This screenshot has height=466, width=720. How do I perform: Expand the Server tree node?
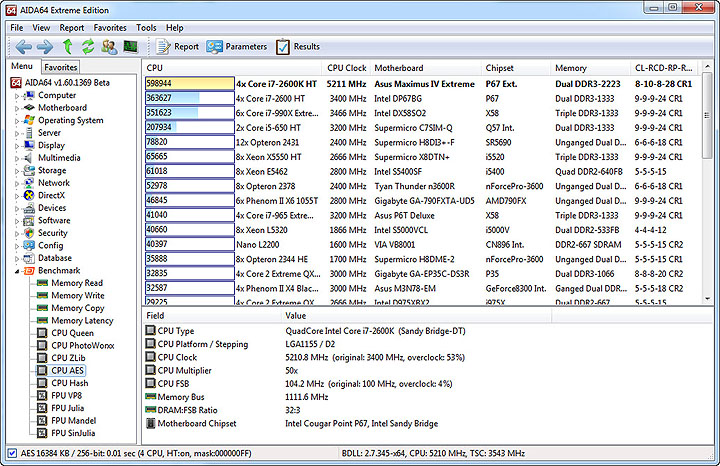pos(17,134)
